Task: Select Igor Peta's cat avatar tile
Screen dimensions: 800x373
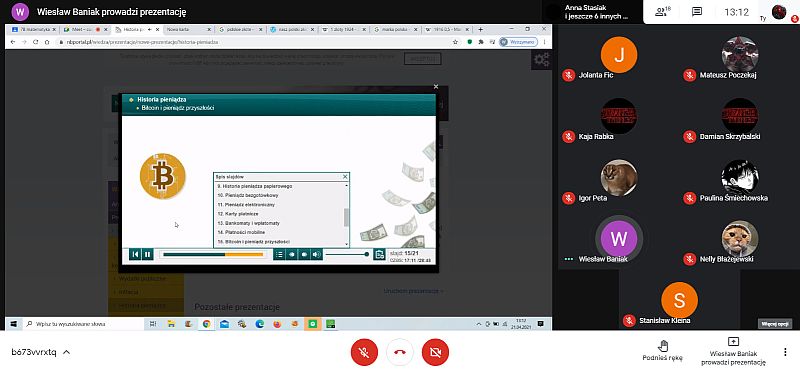Action: [618, 177]
